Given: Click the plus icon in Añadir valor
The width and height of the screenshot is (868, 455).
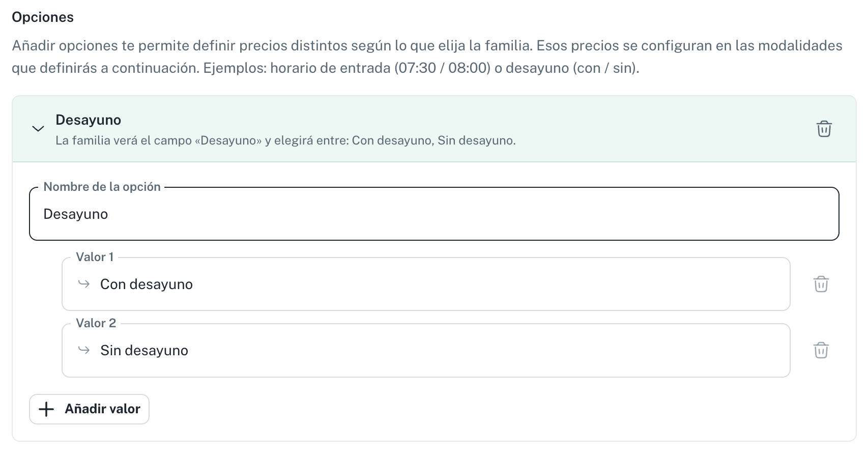Looking at the screenshot, I should (46, 409).
